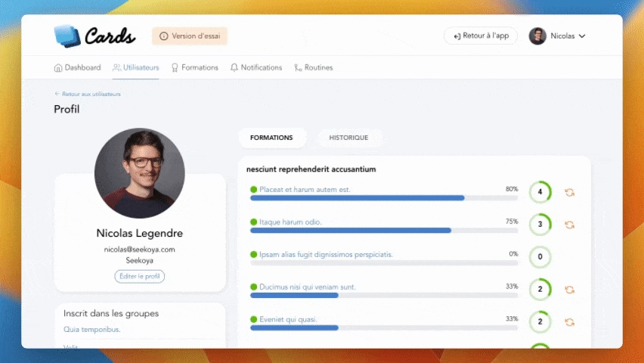Viewport: 644px width, 363px height.
Task: Click the score circle showing 0
Action: (x=540, y=257)
